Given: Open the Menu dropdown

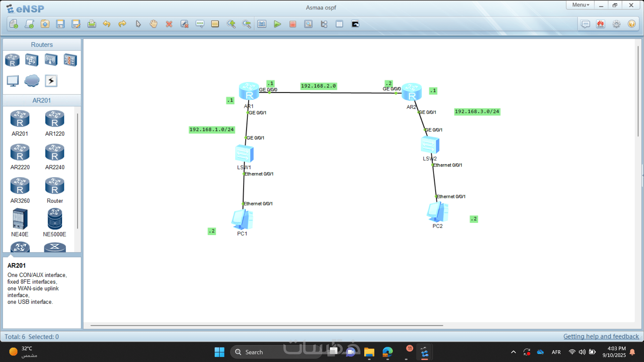Looking at the screenshot, I should click(x=580, y=5).
